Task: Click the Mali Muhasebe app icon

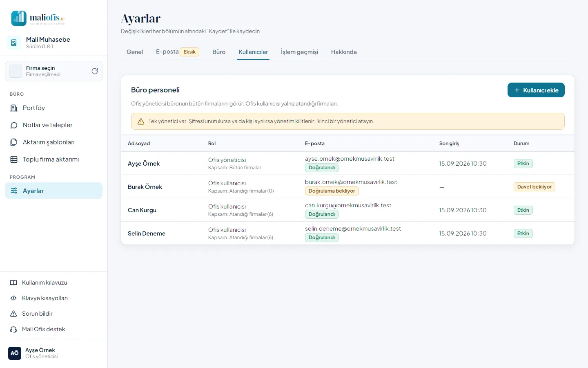Action: pos(14,43)
